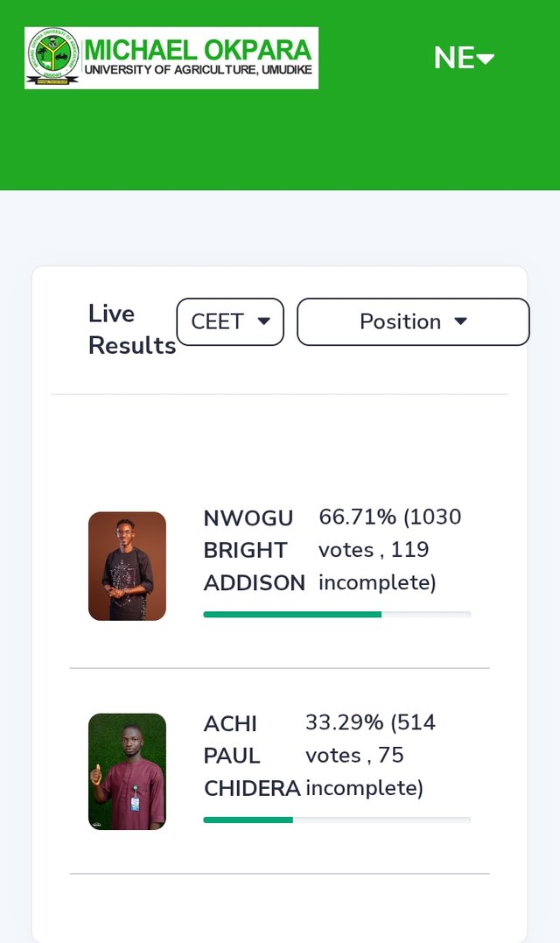Select the Live Results heading
The height and width of the screenshot is (943, 560).
(131, 329)
